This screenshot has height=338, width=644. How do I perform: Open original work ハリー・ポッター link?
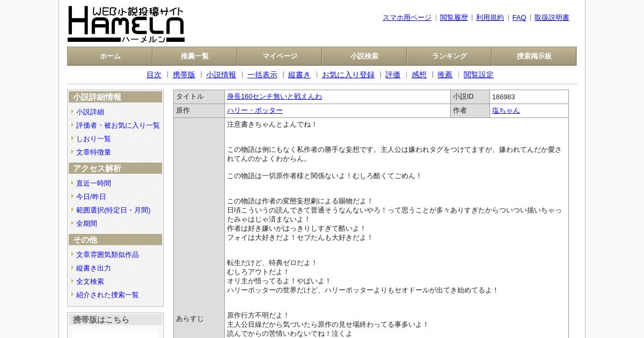pos(255,111)
